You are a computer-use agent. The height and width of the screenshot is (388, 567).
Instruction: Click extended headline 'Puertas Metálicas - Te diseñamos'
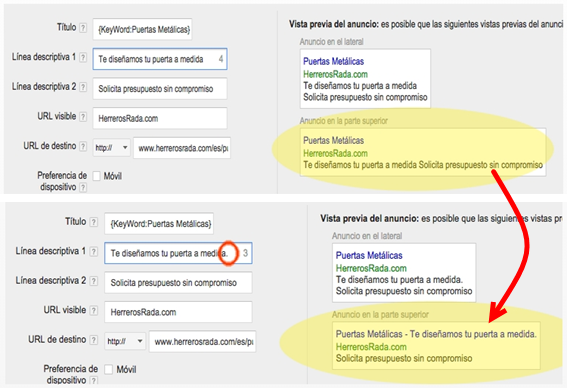pos(436,334)
